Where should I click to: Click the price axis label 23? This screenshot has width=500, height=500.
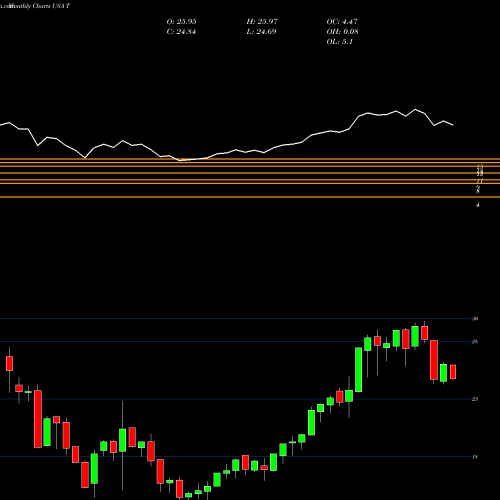475,399
